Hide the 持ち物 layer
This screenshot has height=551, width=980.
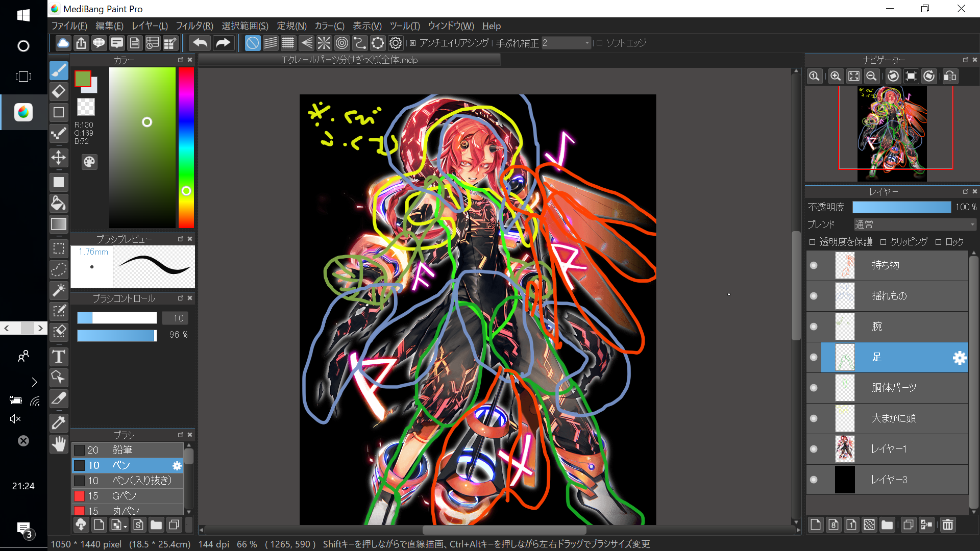click(814, 265)
